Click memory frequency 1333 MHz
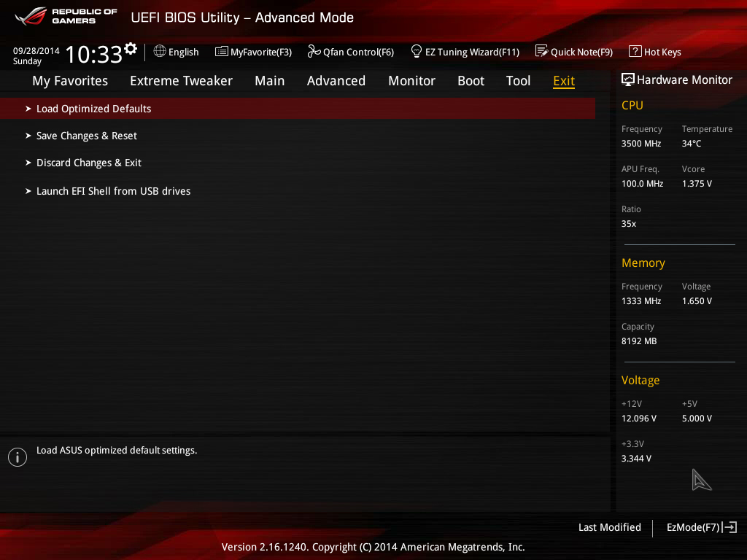Screen dimensions: 747x560 click(x=641, y=301)
